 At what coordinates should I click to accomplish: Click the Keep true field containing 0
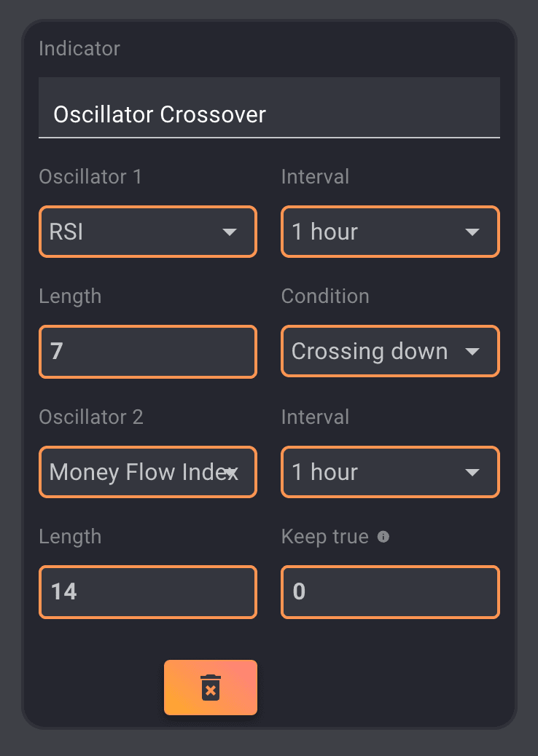point(390,592)
